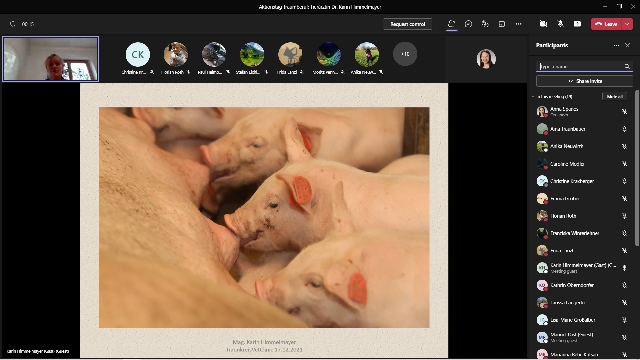This screenshot has width=640, height=360.
Task: Click the Share invite button
Action: (x=584, y=81)
